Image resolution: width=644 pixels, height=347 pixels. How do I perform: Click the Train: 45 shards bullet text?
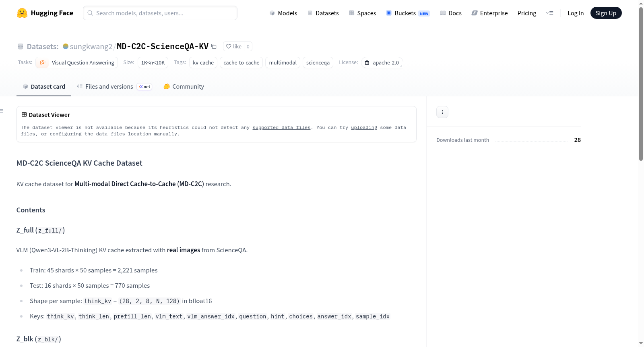click(x=94, y=270)
